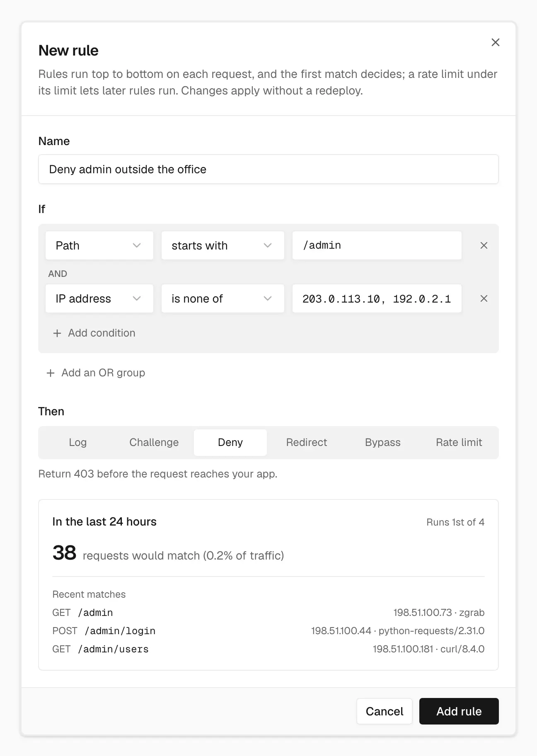The height and width of the screenshot is (756, 537).
Task: Click the 'Runs 1st of 4' text
Action: (x=456, y=522)
